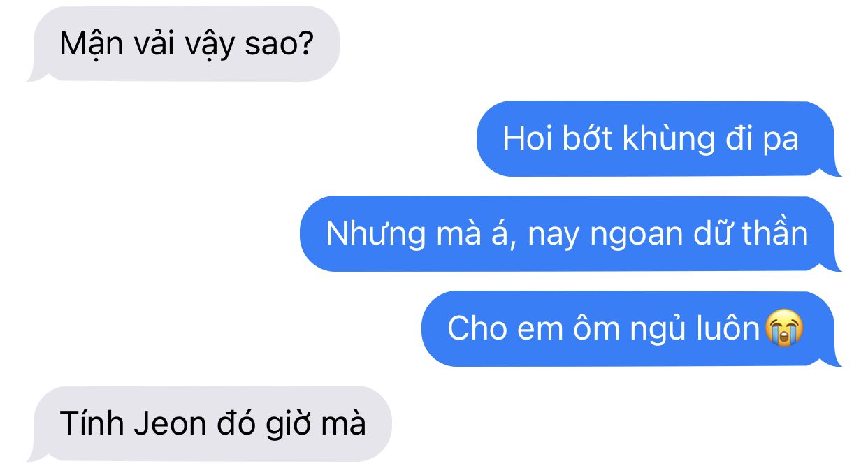Tap the crying face emoji
The width and height of the screenshot is (868, 466).
pos(784,329)
